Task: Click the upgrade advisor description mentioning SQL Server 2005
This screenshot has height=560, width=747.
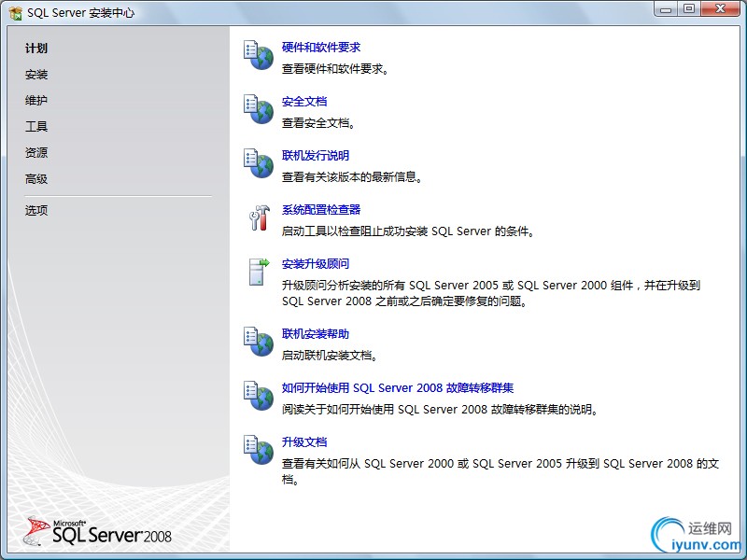Action: pyautogui.click(x=491, y=293)
